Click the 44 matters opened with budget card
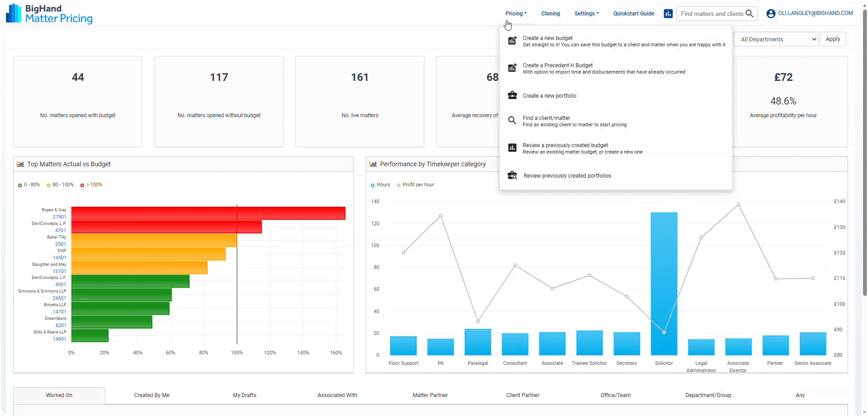This screenshot has width=868, height=418. point(78,101)
